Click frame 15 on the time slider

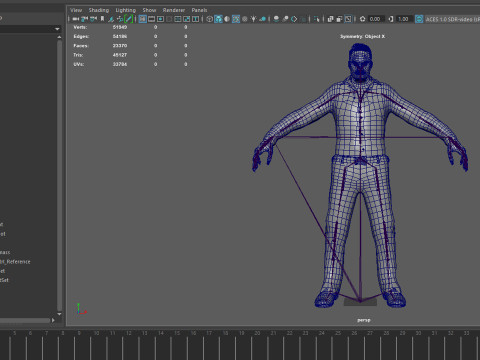point(177,333)
